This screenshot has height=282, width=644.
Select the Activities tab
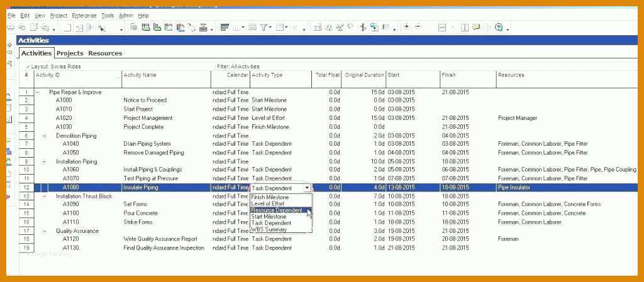(x=36, y=53)
